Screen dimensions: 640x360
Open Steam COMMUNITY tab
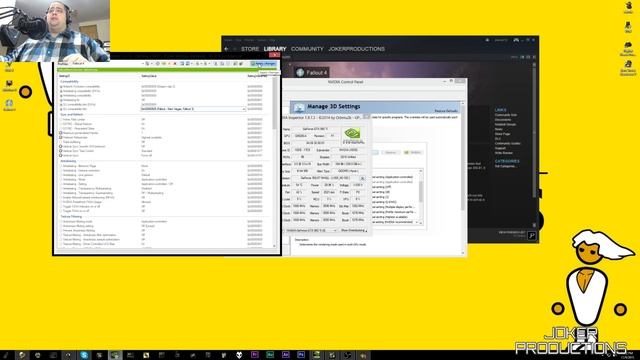click(307, 49)
